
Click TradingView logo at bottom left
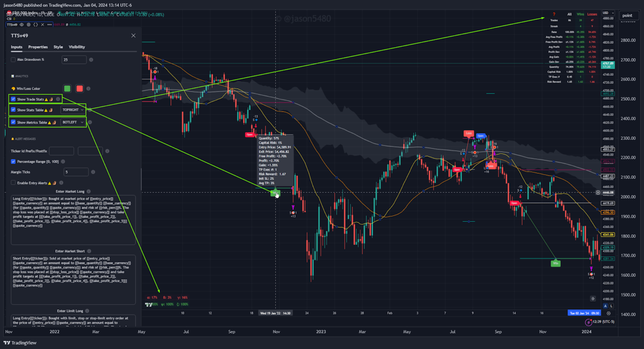(x=20, y=343)
